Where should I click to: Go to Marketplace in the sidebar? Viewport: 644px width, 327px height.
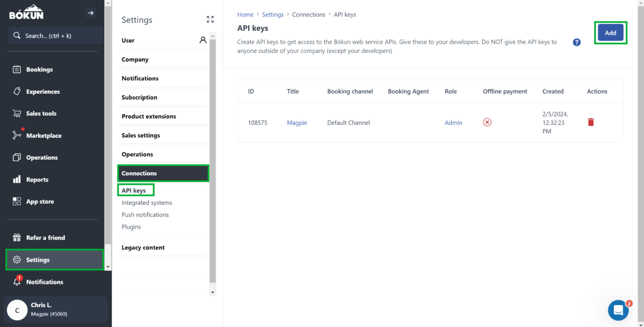pyautogui.click(x=44, y=136)
